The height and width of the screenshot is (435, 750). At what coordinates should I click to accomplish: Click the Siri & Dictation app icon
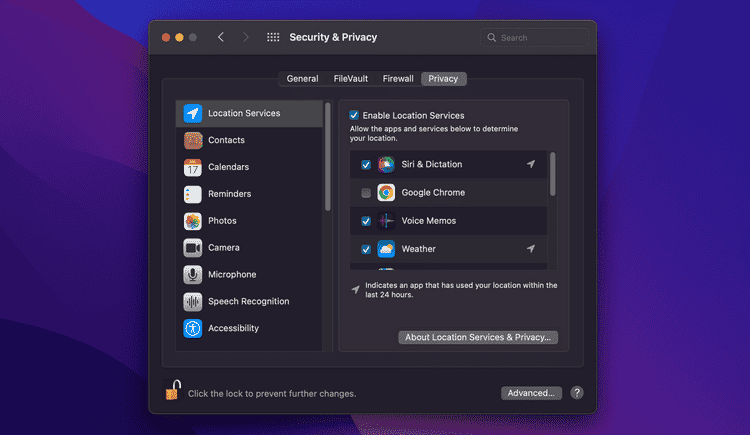click(386, 164)
